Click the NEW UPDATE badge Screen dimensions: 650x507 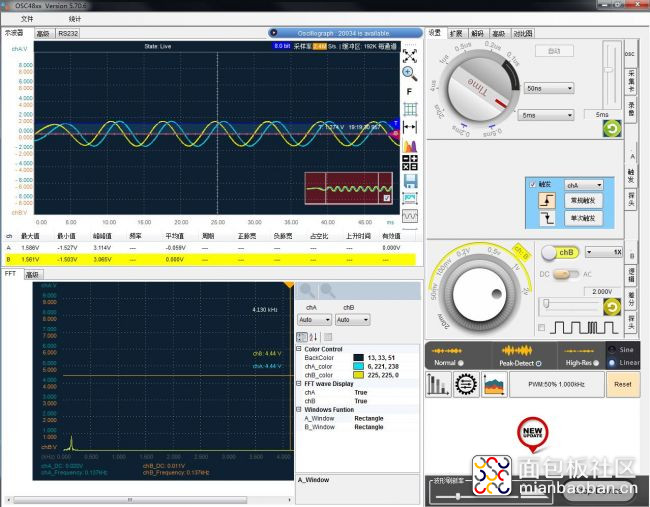(533, 434)
